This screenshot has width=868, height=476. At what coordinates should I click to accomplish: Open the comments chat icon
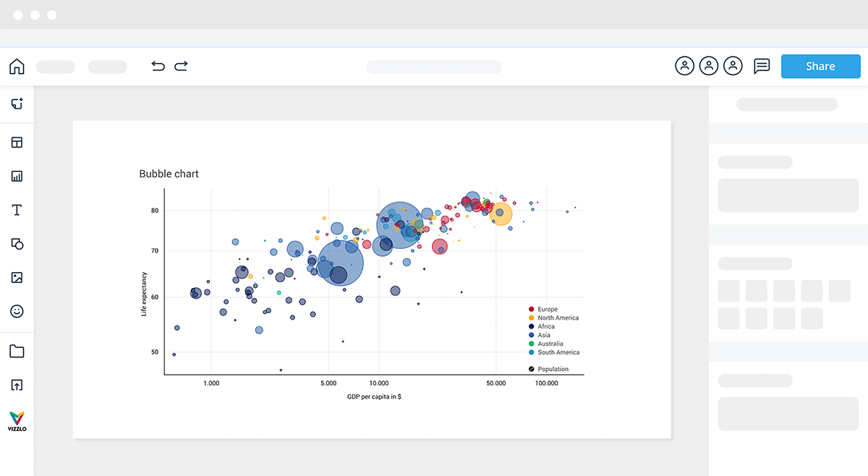coord(762,67)
